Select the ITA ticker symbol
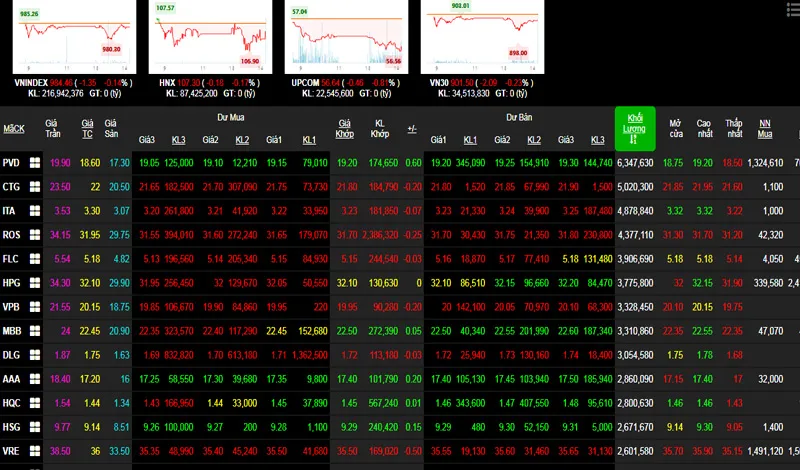 tap(9, 211)
